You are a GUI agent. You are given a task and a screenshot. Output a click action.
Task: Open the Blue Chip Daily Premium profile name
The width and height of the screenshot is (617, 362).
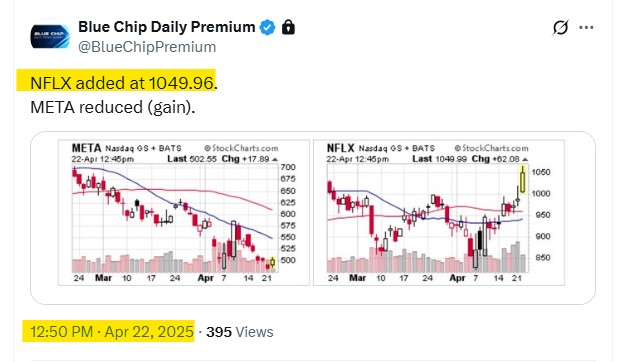point(166,27)
